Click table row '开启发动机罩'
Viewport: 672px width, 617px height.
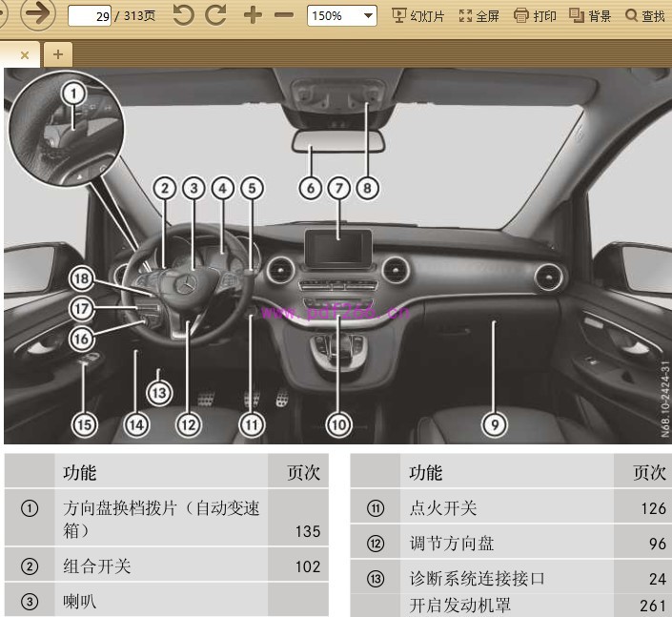tap(511, 605)
